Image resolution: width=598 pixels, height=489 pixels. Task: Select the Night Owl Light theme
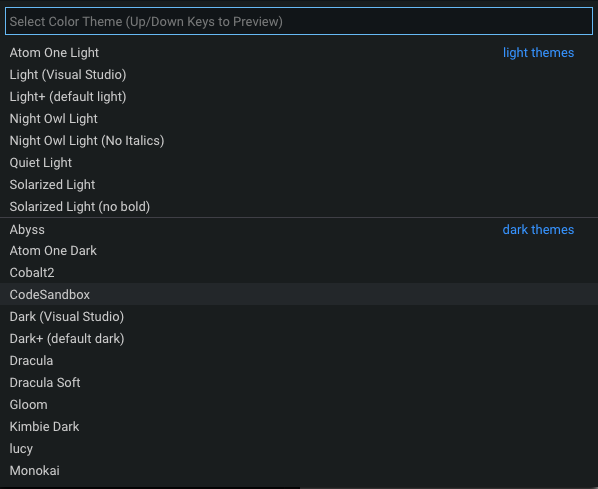click(299, 119)
